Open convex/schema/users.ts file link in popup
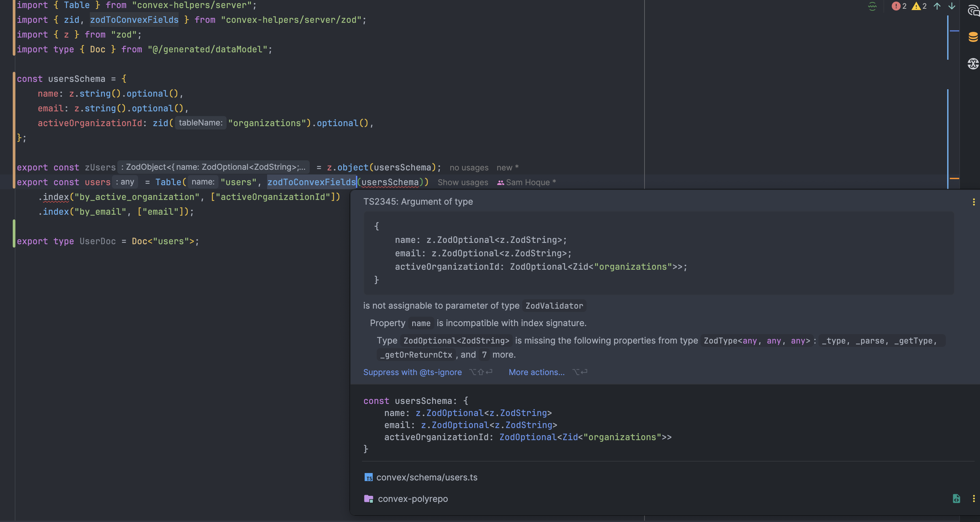Image resolution: width=980 pixels, height=522 pixels. pos(426,477)
